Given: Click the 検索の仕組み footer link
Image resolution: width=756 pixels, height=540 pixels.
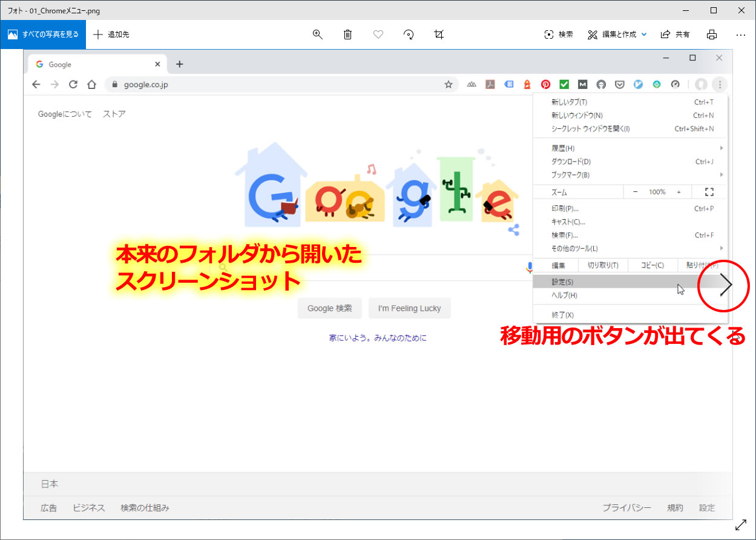Looking at the screenshot, I should pyautogui.click(x=145, y=508).
